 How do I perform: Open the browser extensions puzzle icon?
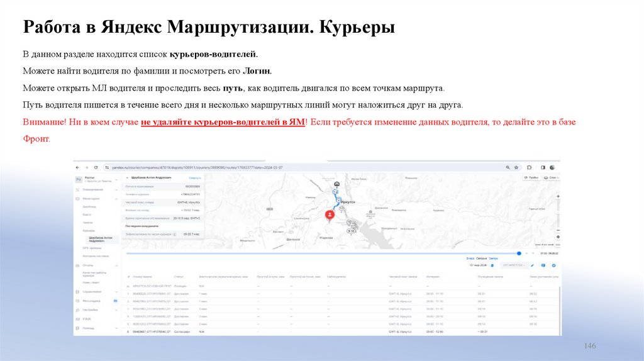(529, 167)
